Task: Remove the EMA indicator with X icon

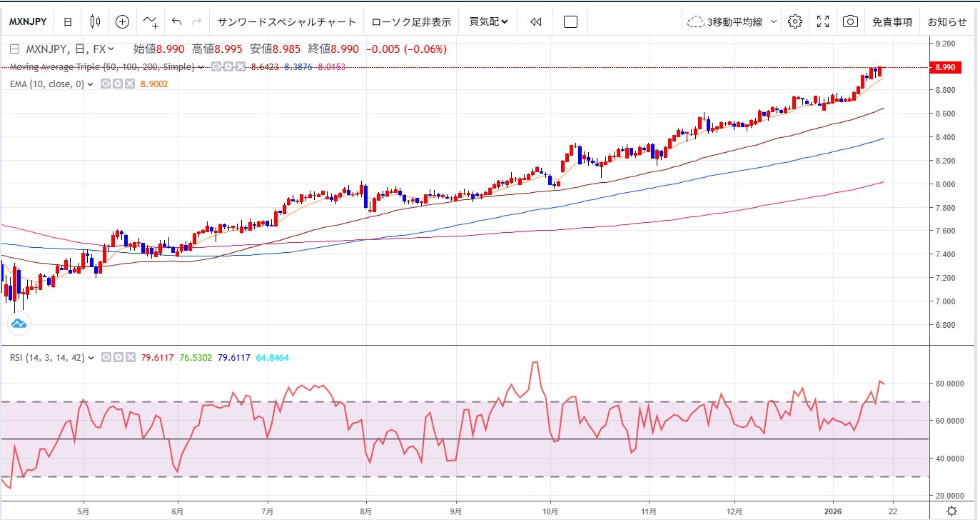Action: click(130, 84)
